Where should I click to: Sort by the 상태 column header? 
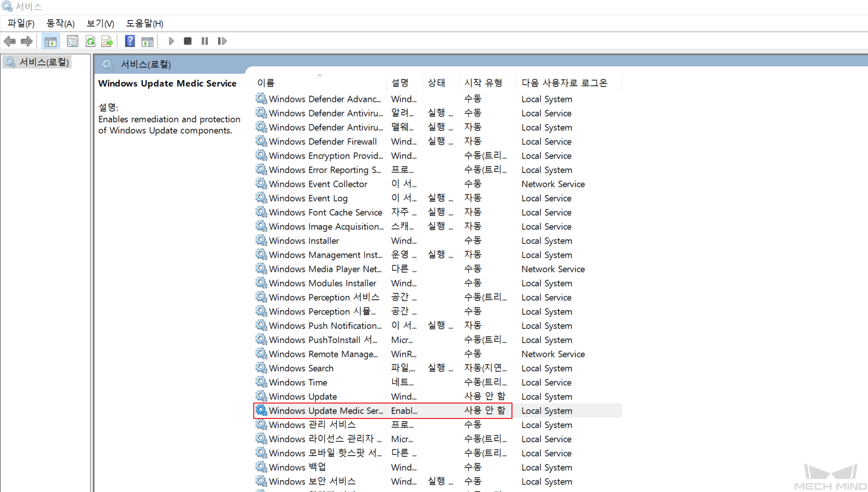(x=436, y=82)
